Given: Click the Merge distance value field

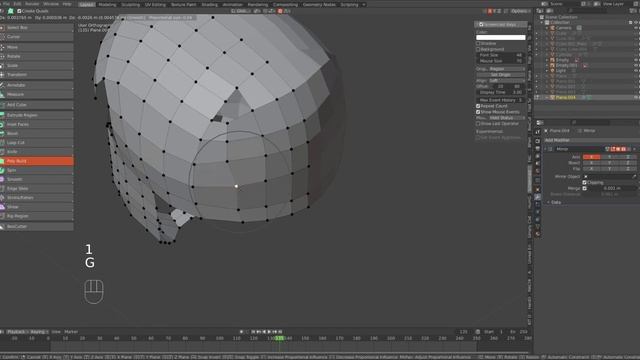Looking at the screenshot, I should pyautogui.click(x=612, y=188).
